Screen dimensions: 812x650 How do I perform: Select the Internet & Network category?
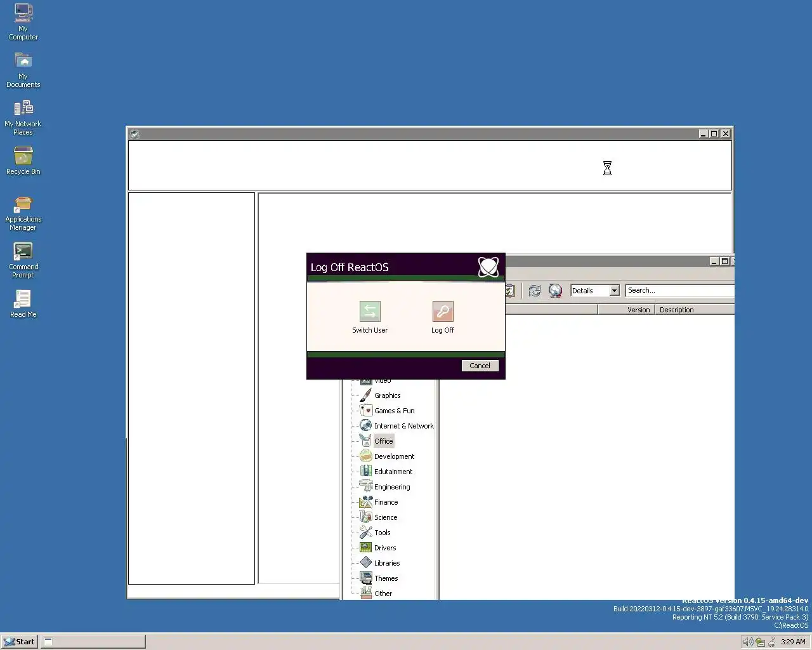tap(403, 426)
